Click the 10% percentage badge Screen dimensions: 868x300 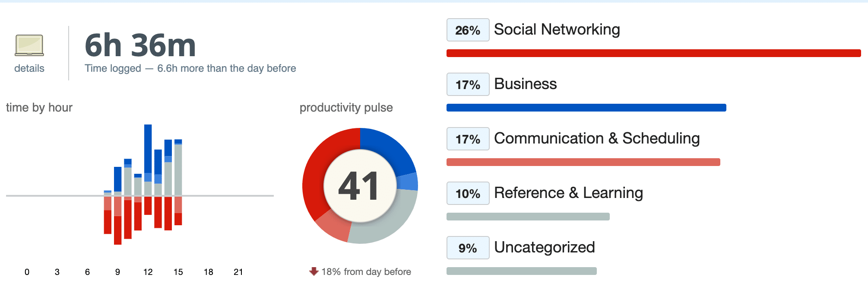(x=468, y=193)
